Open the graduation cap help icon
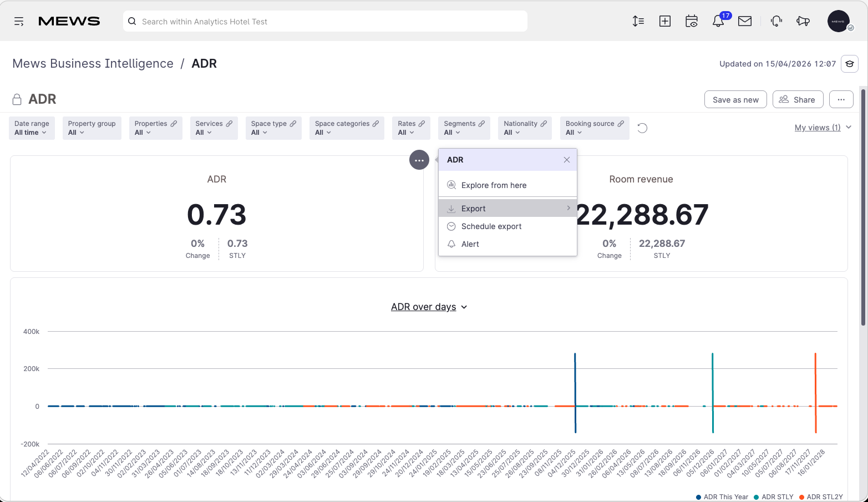 pyautogui.click(x=850, y=64)
